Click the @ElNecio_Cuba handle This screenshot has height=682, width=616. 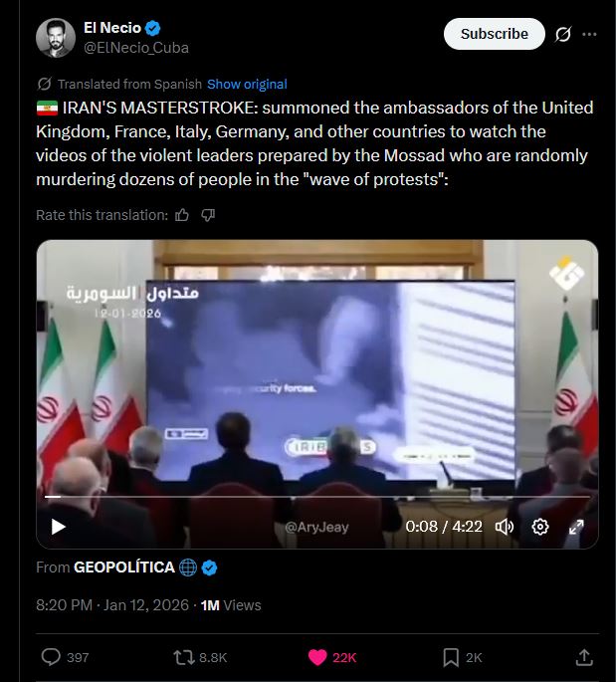tap(136, 48)
